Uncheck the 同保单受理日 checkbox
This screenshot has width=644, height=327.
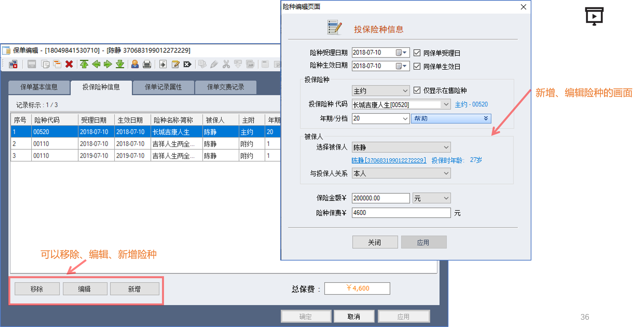click(x=417, y=53)
